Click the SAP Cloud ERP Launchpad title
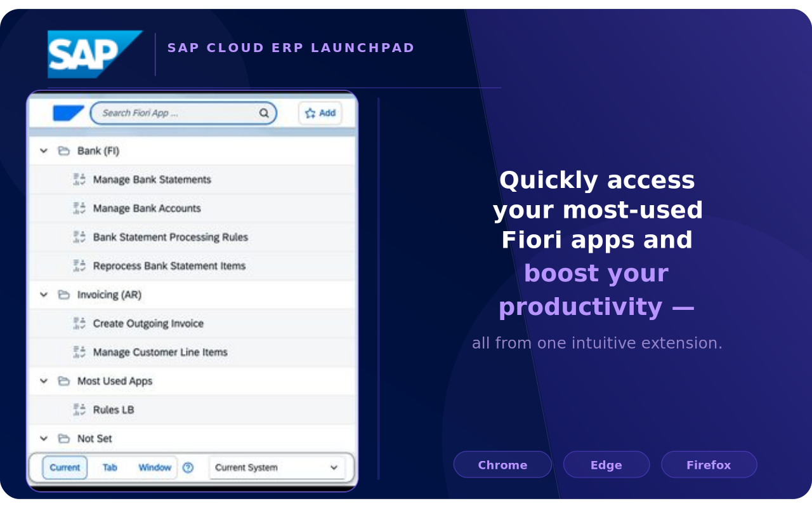Viewport: 812px width, 508px height. (291, 48)
